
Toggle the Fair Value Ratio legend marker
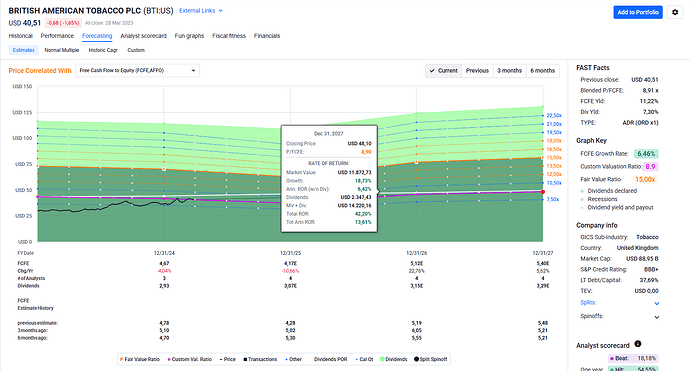(121, 359)
